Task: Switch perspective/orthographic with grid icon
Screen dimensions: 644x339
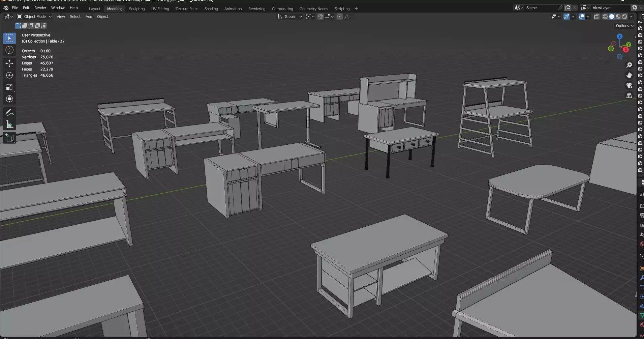Action: [x=629, y=95]
